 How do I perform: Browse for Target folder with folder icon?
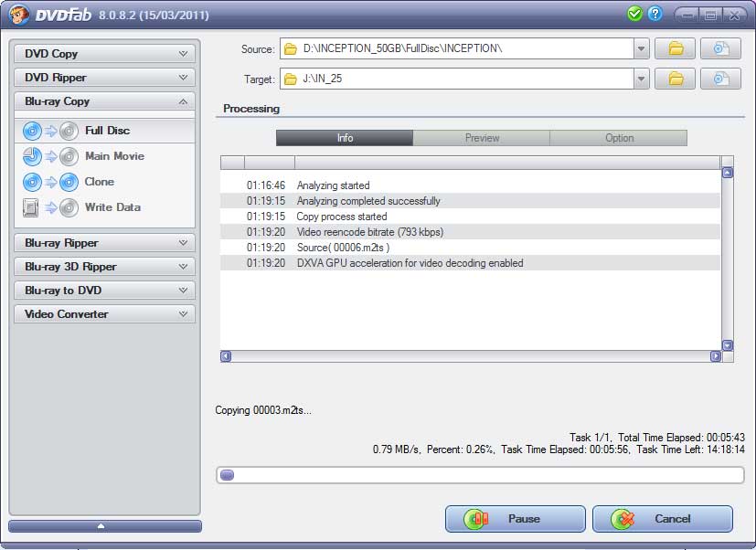675,79
